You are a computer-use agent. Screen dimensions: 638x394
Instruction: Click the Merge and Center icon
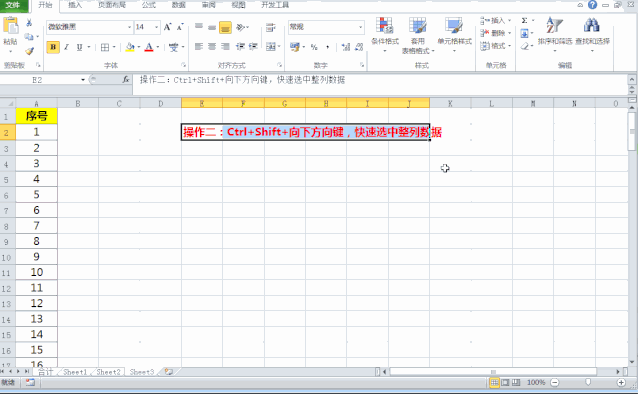pyautogui.click(x=271, y=47)
